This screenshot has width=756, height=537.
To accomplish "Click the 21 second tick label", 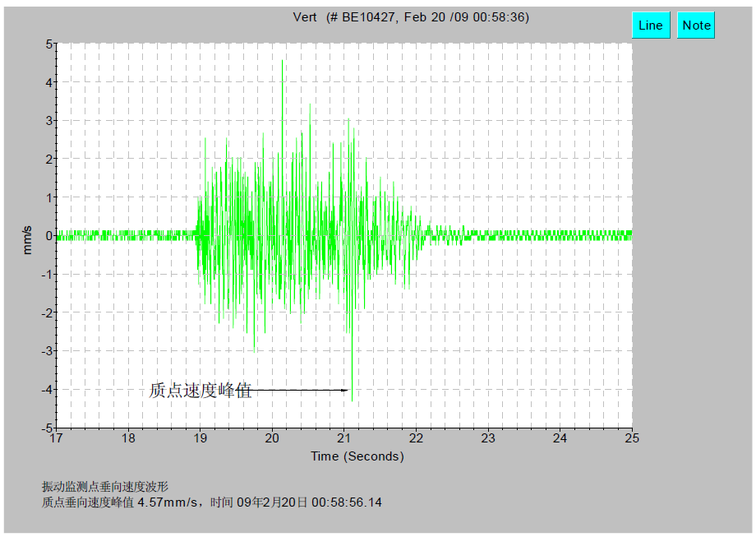I will [x=344, y=437].
